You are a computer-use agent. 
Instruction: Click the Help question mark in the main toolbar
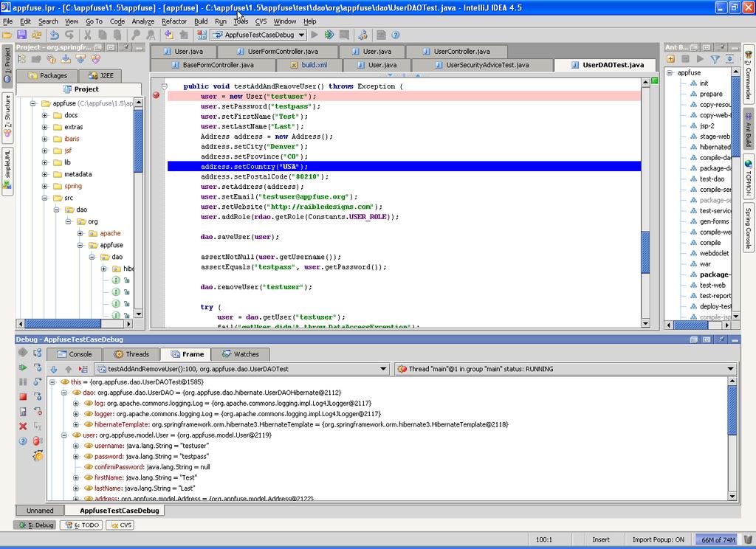point(396,35)
